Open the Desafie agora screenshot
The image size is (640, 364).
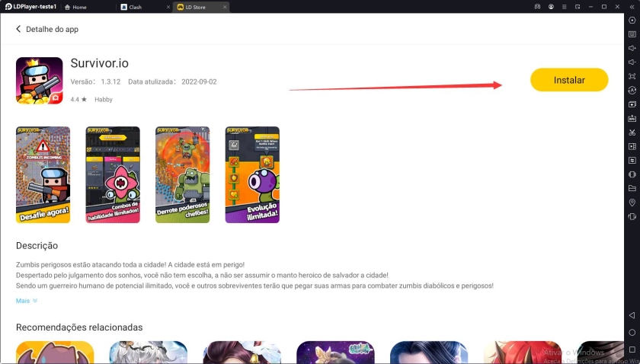click(x=43, y=174)
